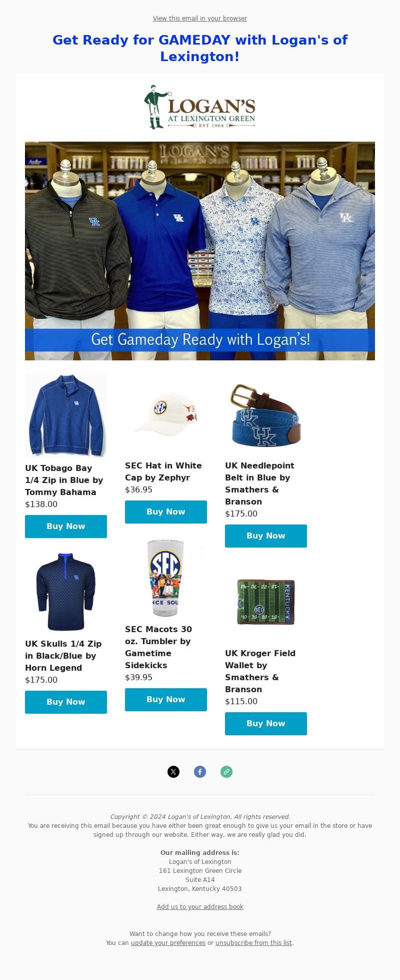Screen dimensions: 400x980
Task: Buy the $39.95 SEC tumbler
Action: pos(166,700)
